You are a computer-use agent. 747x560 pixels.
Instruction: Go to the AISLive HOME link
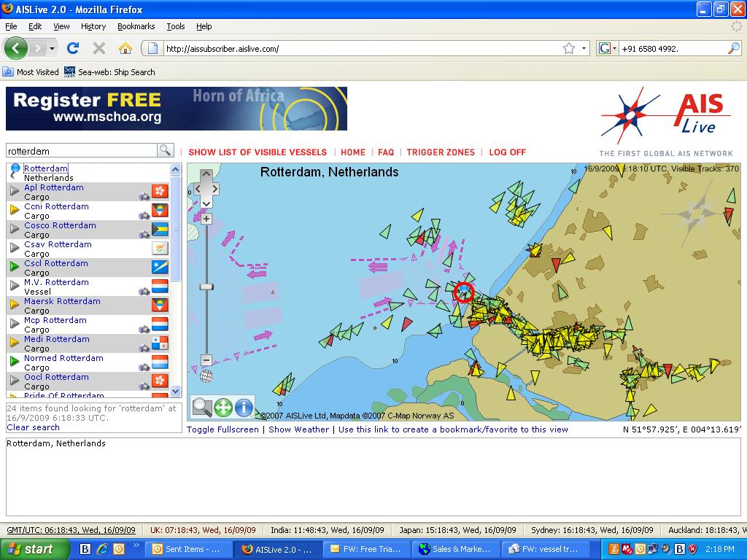[x=353, y=152]
